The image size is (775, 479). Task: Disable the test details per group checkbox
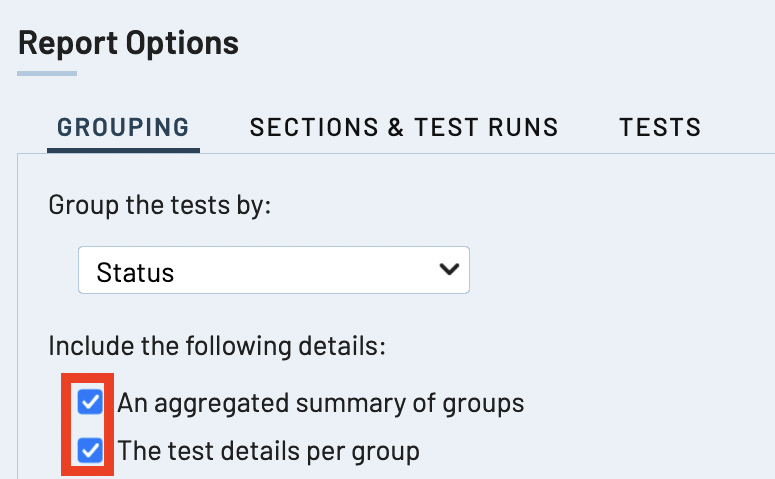coord(91,451)
